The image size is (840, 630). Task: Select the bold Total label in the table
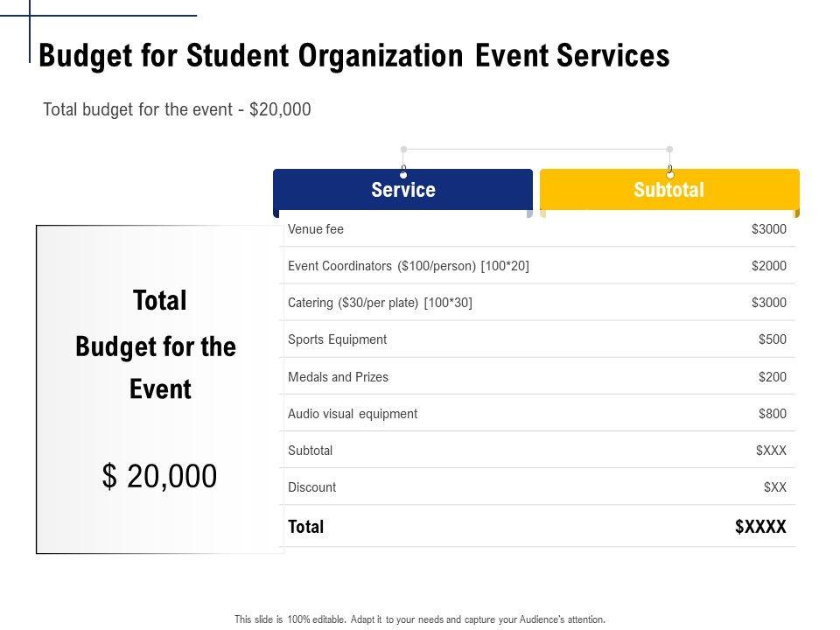(x=305, y=527)
